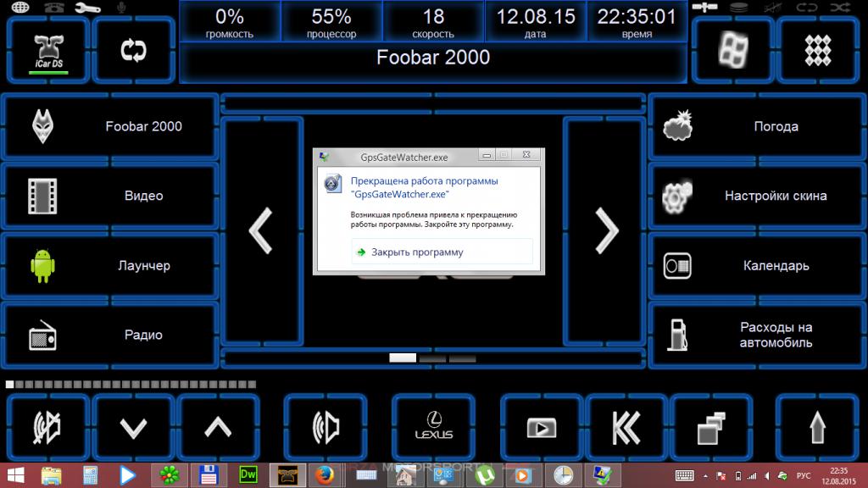868x488 pixels.
Task: Toggle the crossed-out mute indicator at top
Action: point(773,7)
